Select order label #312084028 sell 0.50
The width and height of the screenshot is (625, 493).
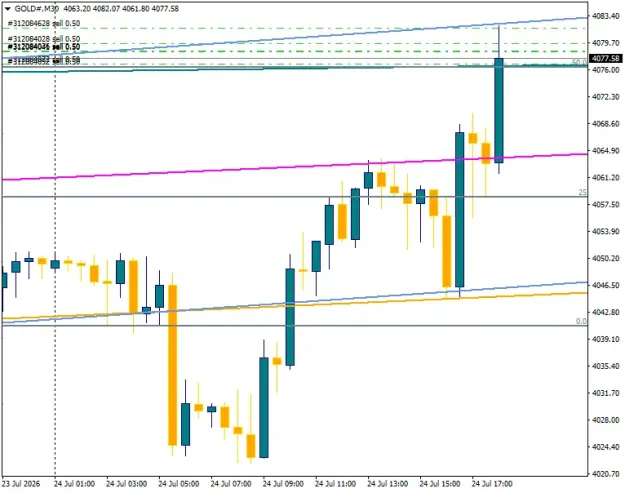click(x=44, y=39)
